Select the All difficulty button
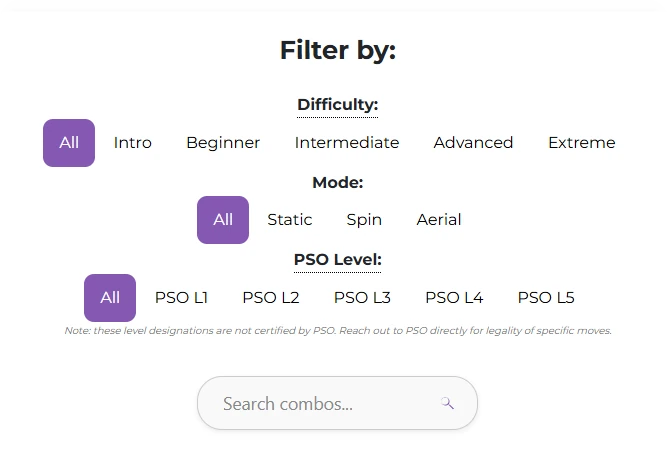 [69, 143]
